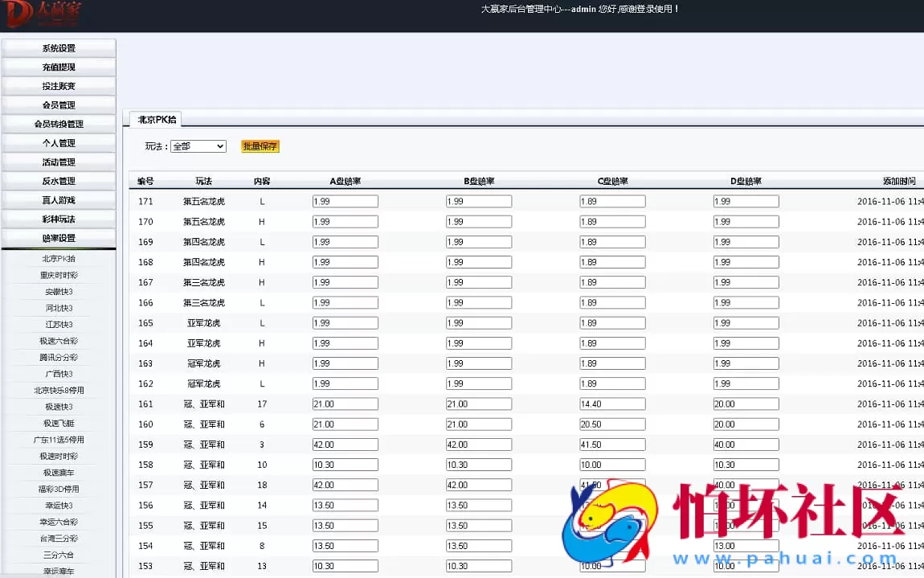Edit the C盘赔率 input for 冠军龙虎 row 163
924x578 pixels.
pyautogui.click(x=612, y=363)
